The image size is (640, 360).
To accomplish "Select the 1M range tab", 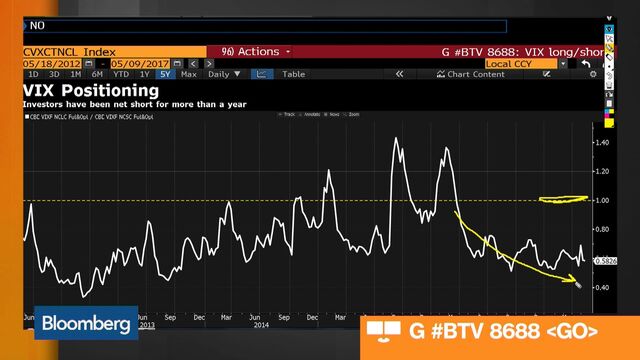I will pos(76,74).
